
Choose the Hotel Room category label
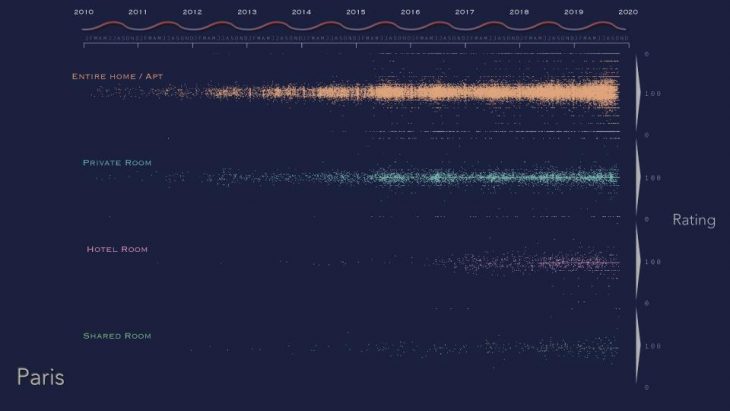coord(117,249)
